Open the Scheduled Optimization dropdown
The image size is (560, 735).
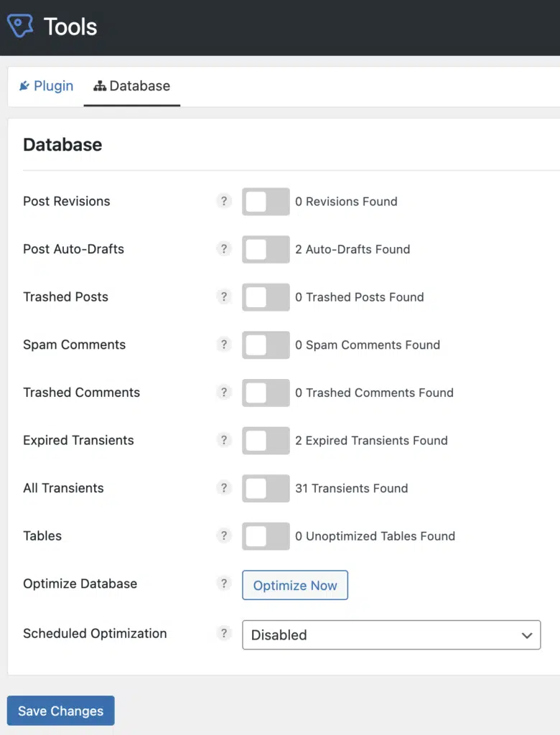[391, 635]
